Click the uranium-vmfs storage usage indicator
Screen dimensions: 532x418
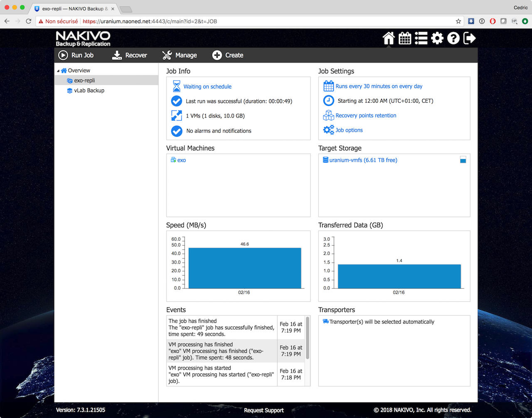tap(463, 160)
